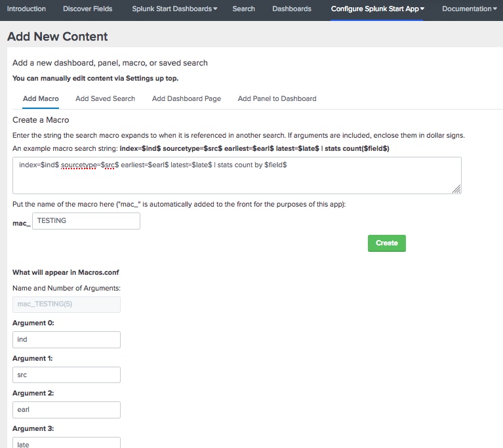Image resolution: width=503 pixels, height=448 pixels.
Task: Click the Argument 1 field with src
Action: (66, 375)
